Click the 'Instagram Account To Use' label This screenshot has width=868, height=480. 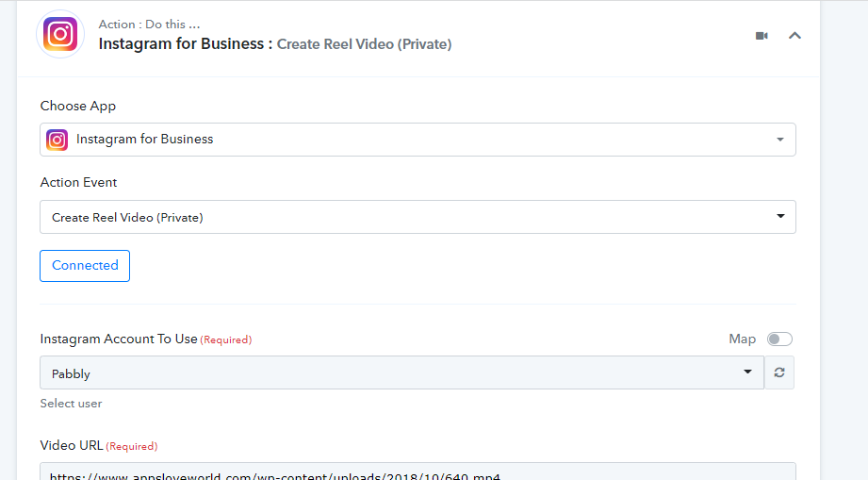(x=119, y=339)
